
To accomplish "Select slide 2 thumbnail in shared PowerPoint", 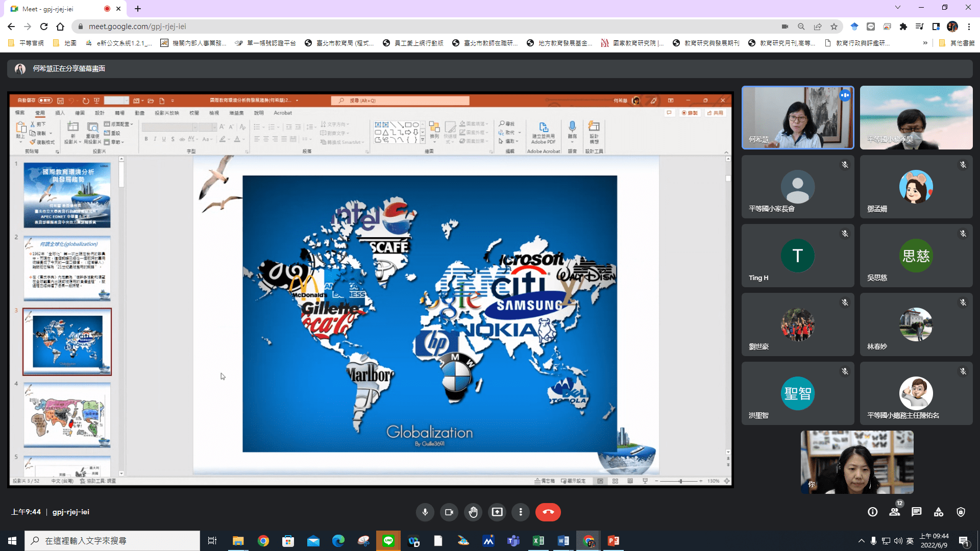I will point(67,268).
